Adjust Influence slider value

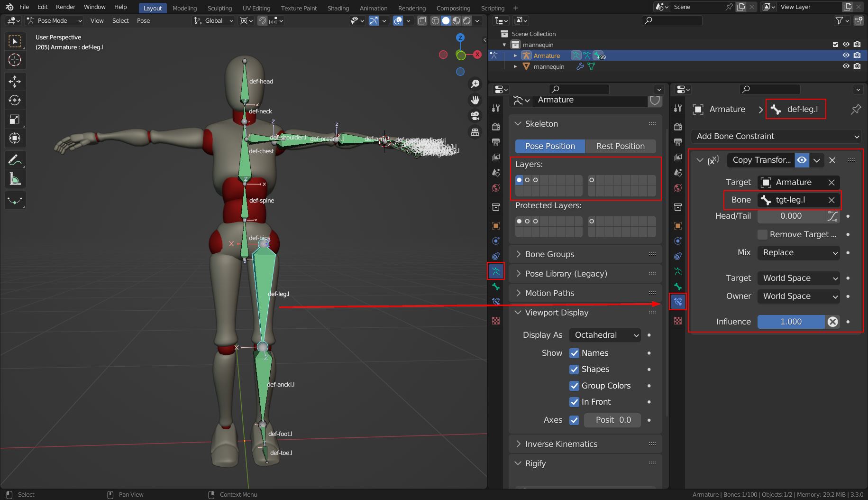791,322
